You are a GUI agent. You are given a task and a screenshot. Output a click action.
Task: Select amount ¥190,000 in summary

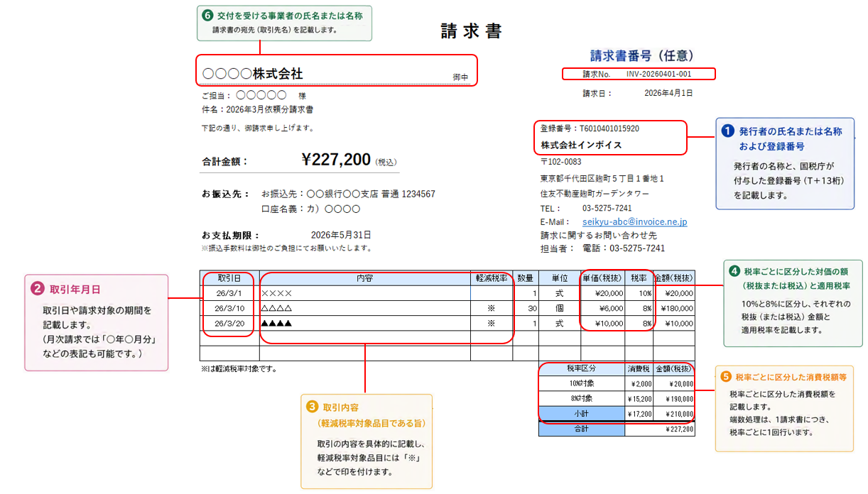tap(679, 398)
